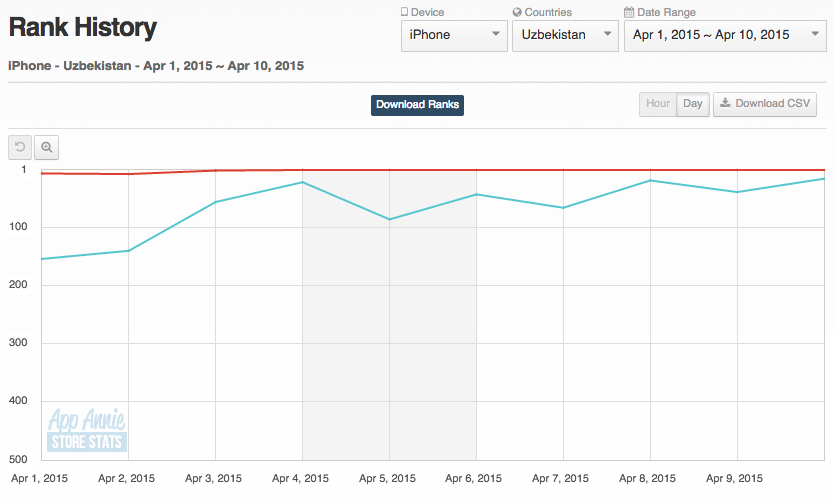834x499 pixels.
Task: Open the Date Range picker dropdown
Action: 725,35
